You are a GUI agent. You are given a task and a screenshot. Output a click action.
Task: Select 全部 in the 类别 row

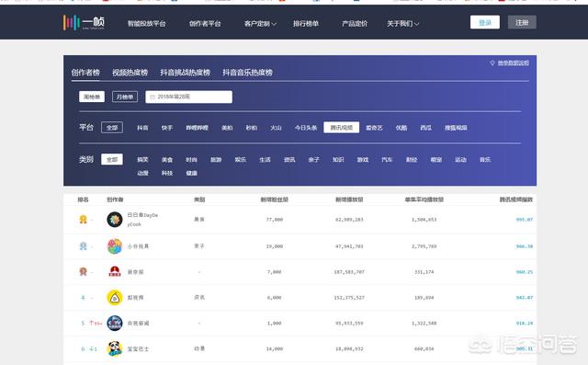[112, 159]
